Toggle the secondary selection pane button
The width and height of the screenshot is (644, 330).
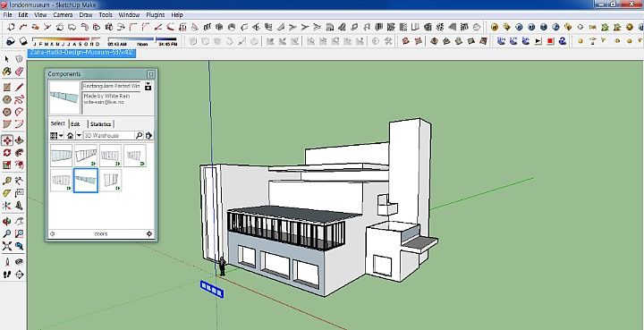(x=148, y=86)
